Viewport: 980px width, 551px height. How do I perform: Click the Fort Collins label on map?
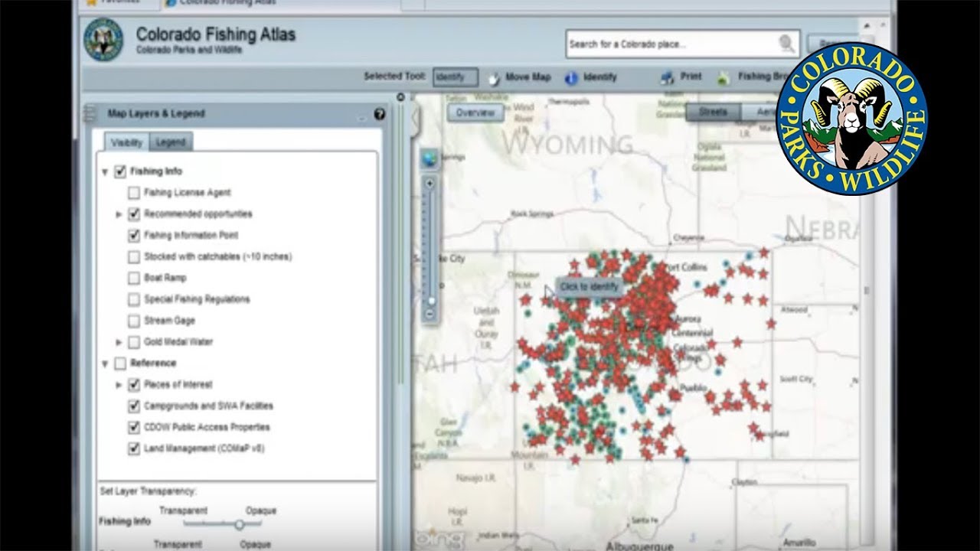pos(685,267)
